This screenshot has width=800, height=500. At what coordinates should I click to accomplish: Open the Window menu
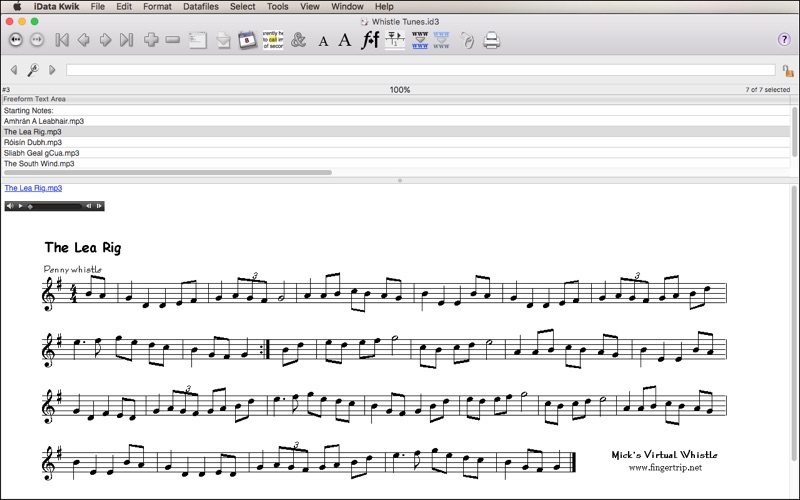347,7
